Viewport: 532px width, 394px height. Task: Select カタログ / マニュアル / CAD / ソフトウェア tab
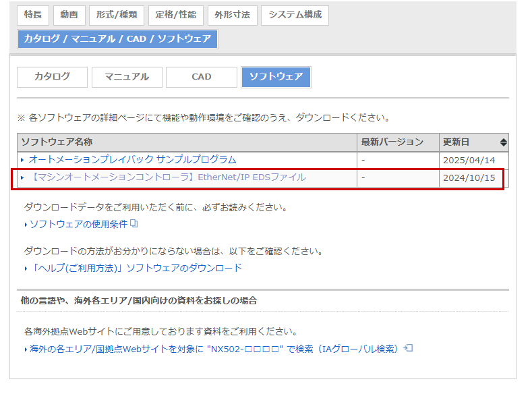pyautogui.click(x=117, y=39)
